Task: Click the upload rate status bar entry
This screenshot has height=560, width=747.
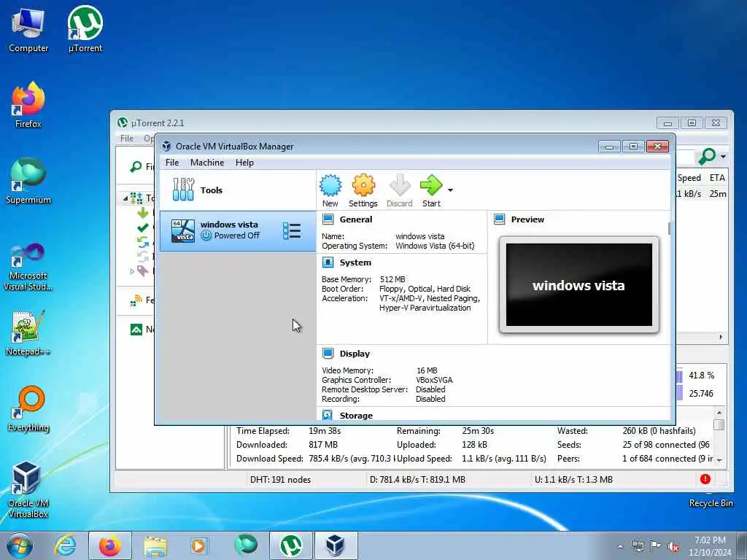Action: [x=573, y=480]
